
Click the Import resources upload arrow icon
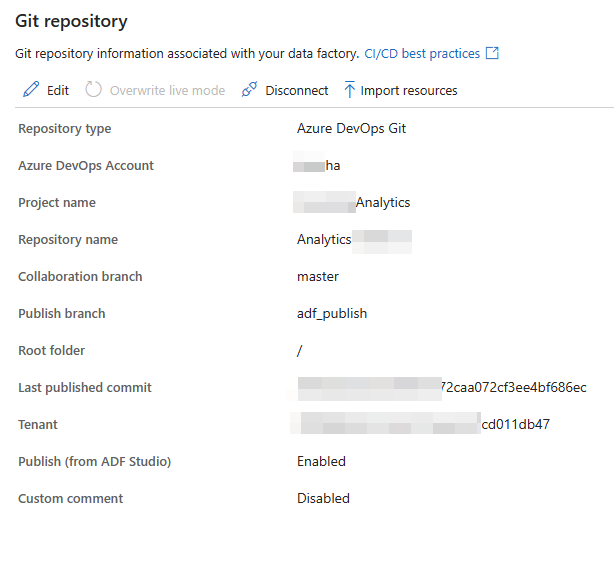(x=350, y=90)
